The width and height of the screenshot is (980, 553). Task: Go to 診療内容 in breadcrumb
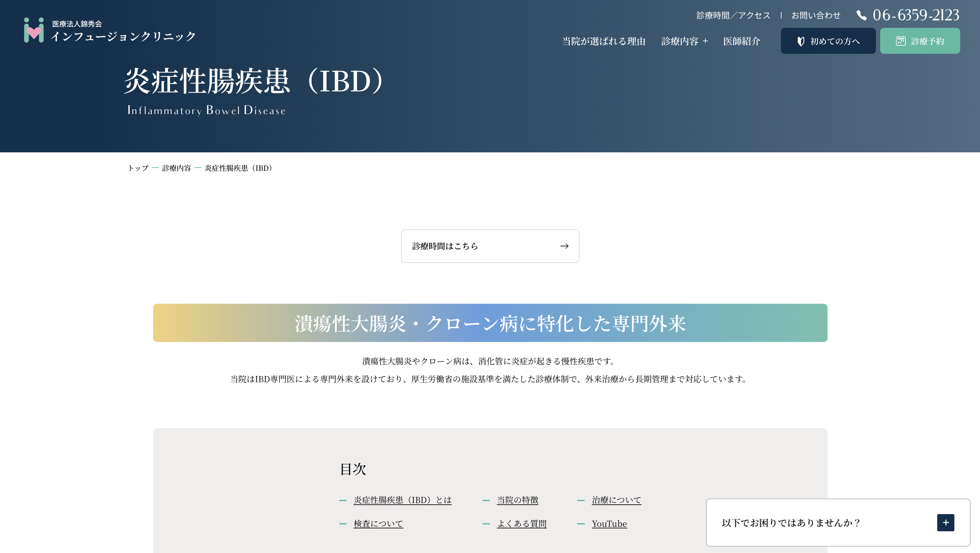coord(176,168)
